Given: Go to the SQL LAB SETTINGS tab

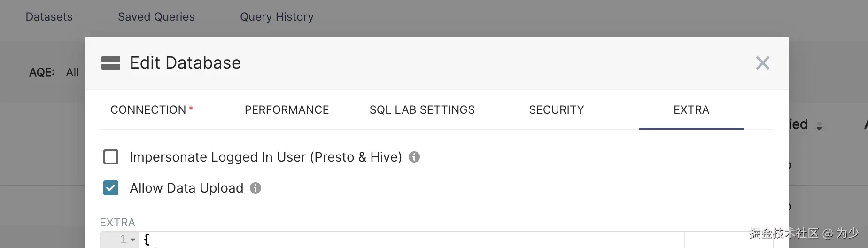Looking at the screenshot, I should (422, 110).
